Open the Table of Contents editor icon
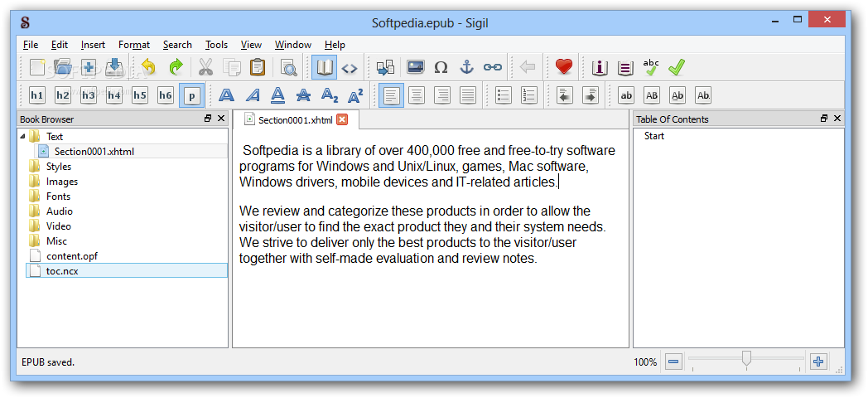Screen dimensions: 868x398 click(x=625, y=68)
